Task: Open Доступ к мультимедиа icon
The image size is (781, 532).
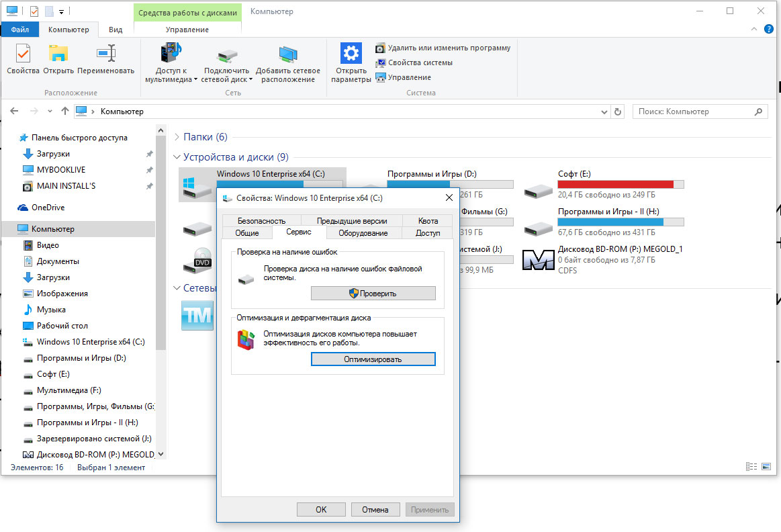Action: [x=171, y=53]
